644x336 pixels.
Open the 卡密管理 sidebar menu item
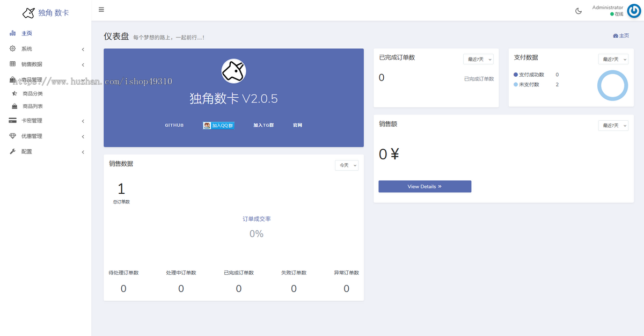click(x=46, y=121)
